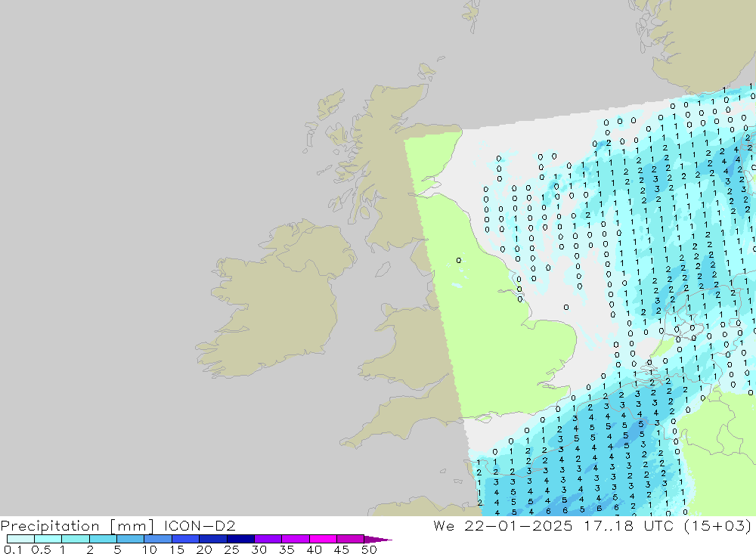Screen dimensions: 756x554
Task: Click the 'Precipitation [mm] ICON-D2' title text
Action: [x=118, y=526]
